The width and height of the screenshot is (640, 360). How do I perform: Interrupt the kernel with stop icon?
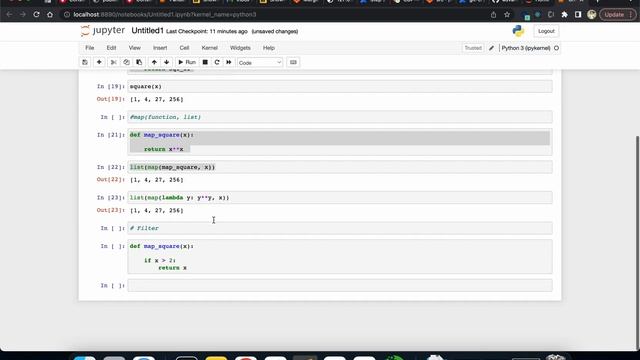point(205,62)
